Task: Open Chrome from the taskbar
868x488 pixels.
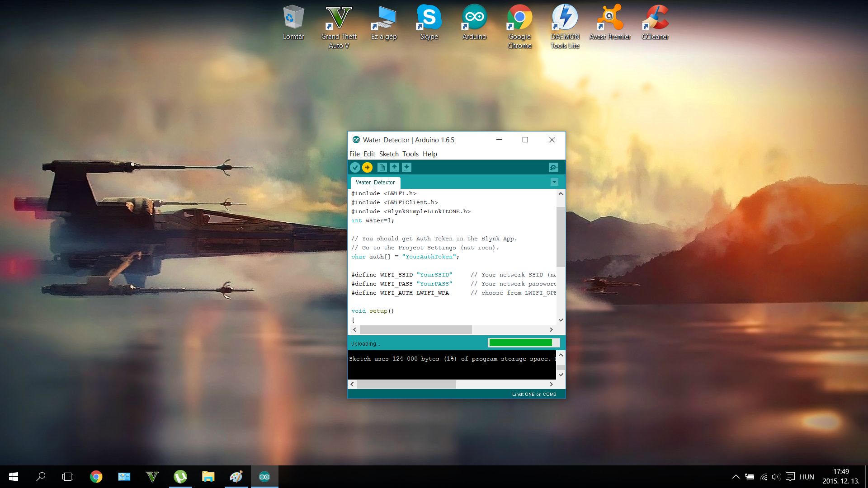Action: point(96,477)
